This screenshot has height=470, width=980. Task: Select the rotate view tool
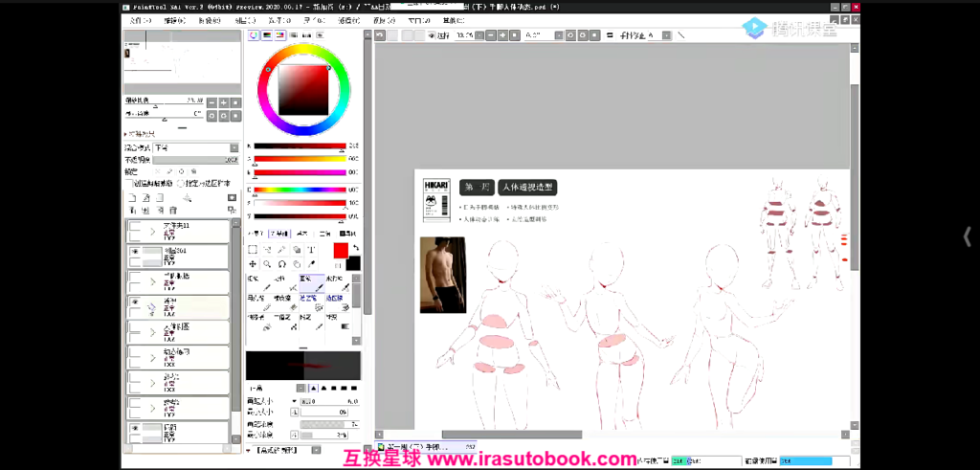point(282,264)
